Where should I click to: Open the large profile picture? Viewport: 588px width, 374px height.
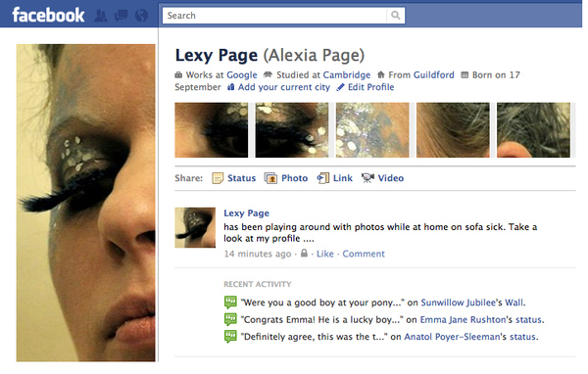click(85, 203)
